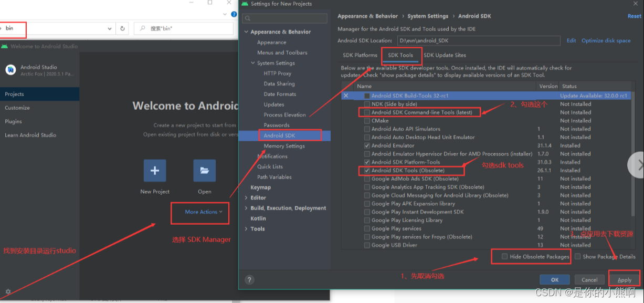Viewport: 644px width, 303px height.
Task: Select Kotlin in settings tree
Action: pyautogui.click(x=258, y=218)
